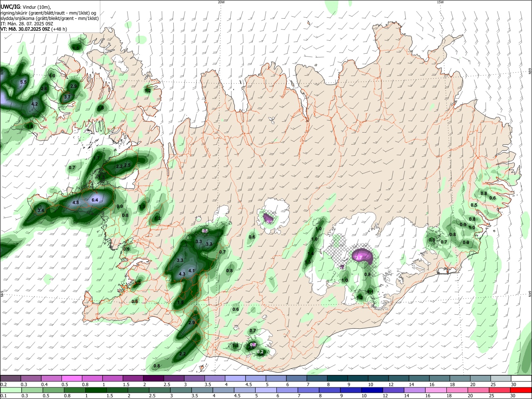Click dark teal snow swatch between 8 and 9
This screenshot has width=532, height=399.
pos(337,378)
